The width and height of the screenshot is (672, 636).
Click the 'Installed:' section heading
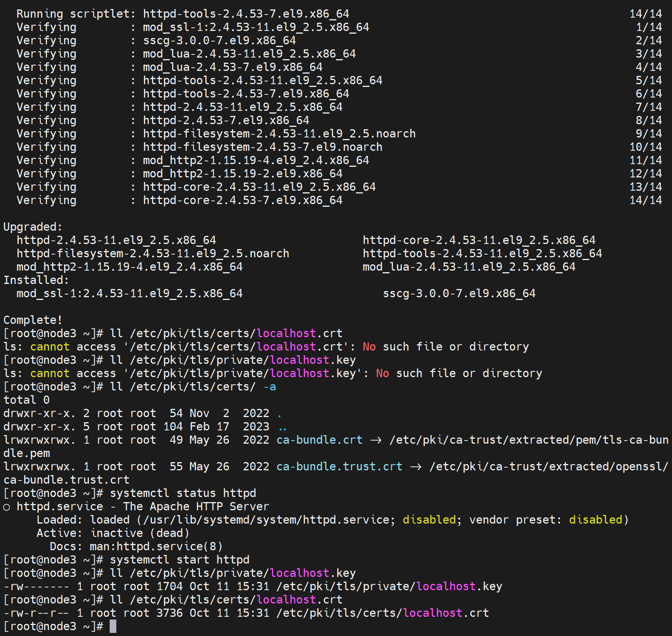[x=36, y=280]
